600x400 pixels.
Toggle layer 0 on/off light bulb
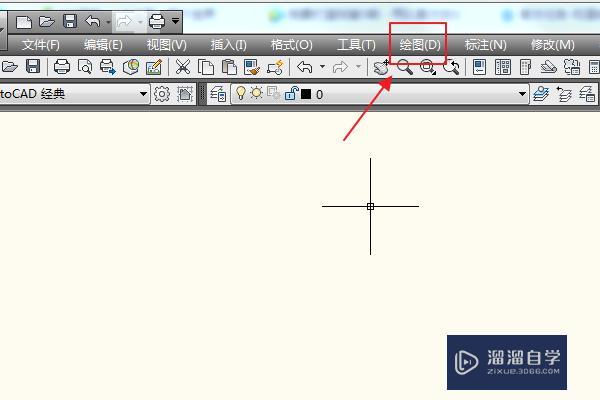241,93
